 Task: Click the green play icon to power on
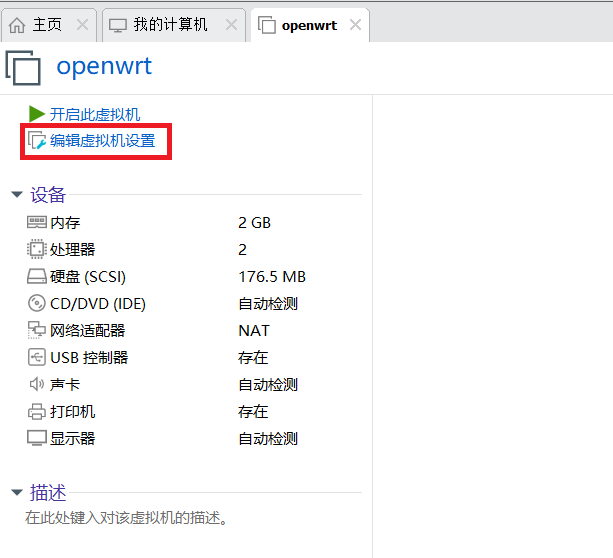tap(37, 114)
